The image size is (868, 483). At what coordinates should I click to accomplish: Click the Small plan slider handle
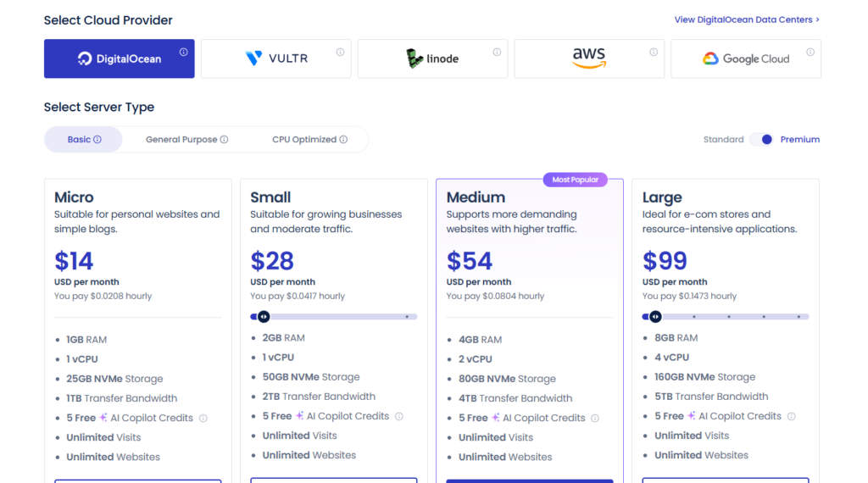click(x=264, y=316)
